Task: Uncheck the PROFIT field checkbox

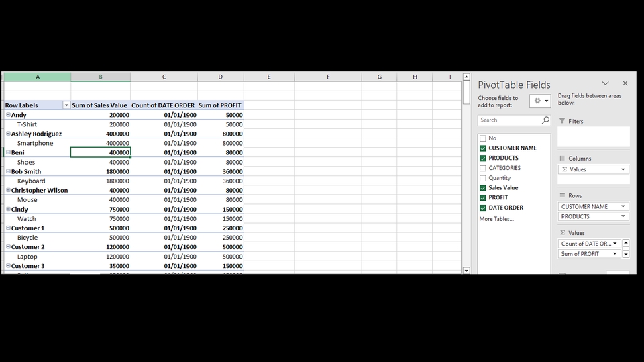Action: click(483, 198)
